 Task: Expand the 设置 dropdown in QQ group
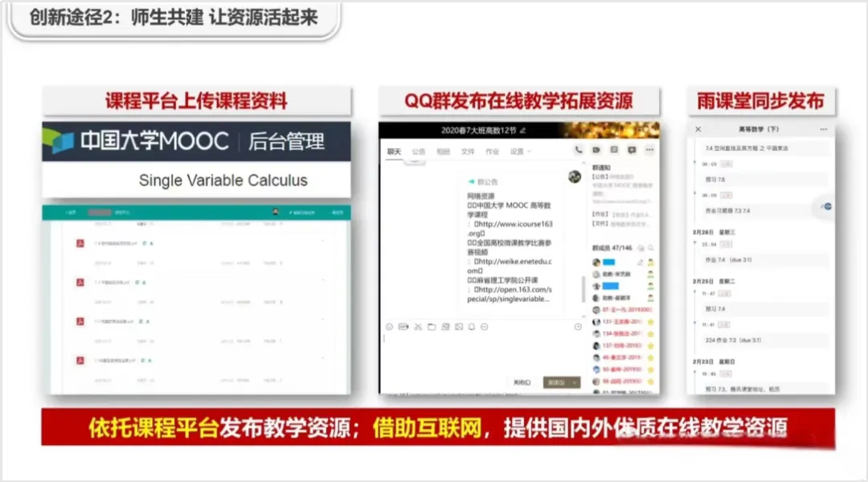520,151
